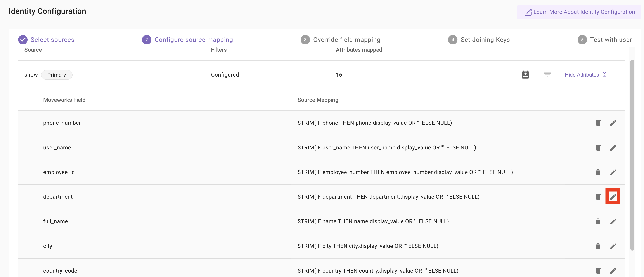Click the user_name.display_value mapping expression
Image resolution: width=644 pixels, height=277 pixels.
tap(387, 148)
